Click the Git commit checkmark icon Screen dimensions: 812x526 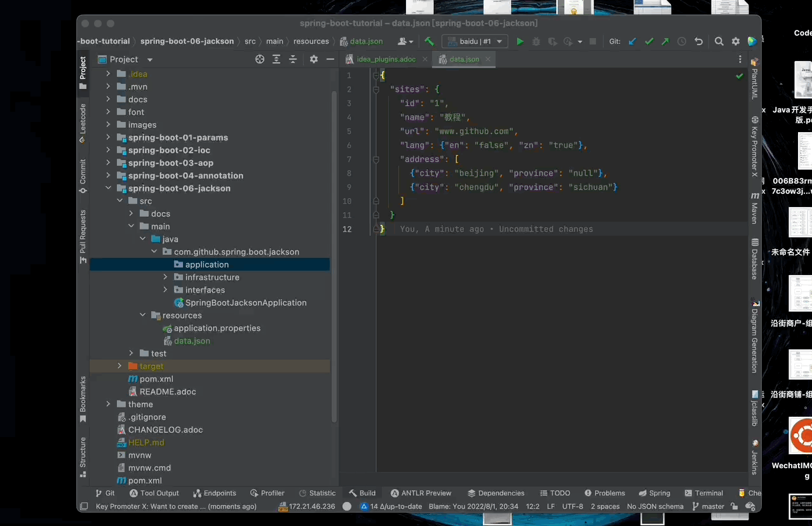click(x=649, y=41)
